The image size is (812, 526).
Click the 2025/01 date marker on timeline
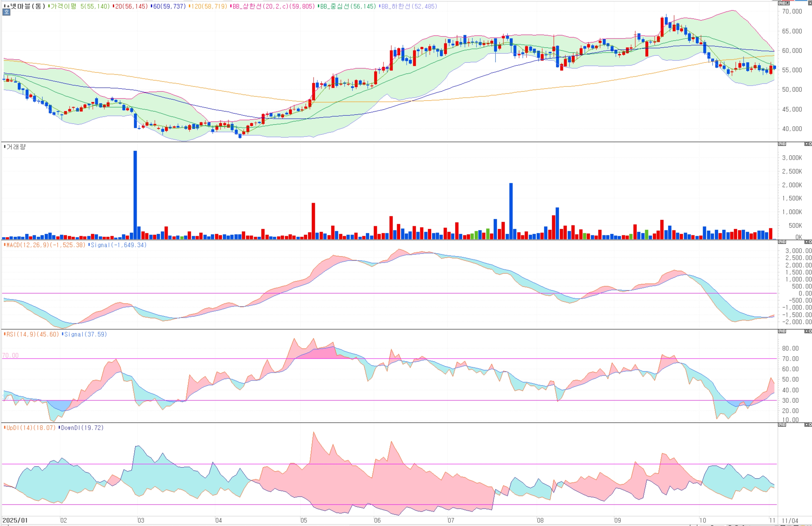[x=15, y=520]
